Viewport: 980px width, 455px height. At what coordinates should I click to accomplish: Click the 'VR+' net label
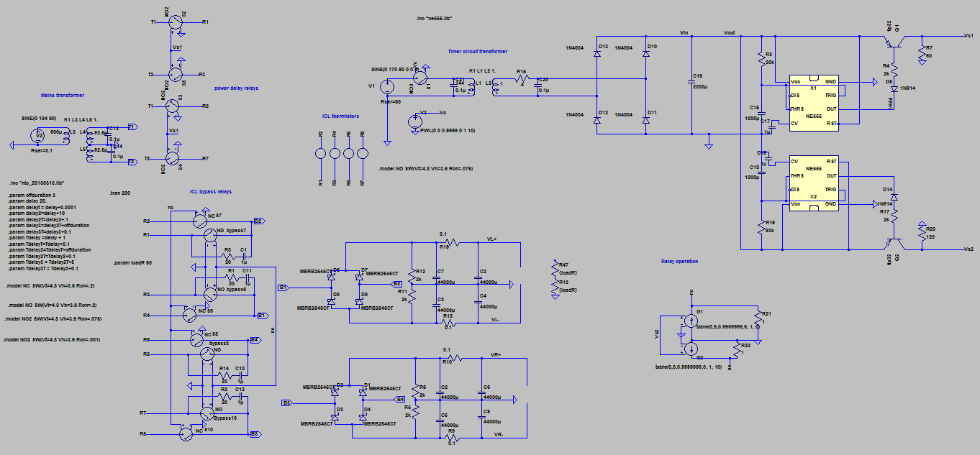coord(495,354)
